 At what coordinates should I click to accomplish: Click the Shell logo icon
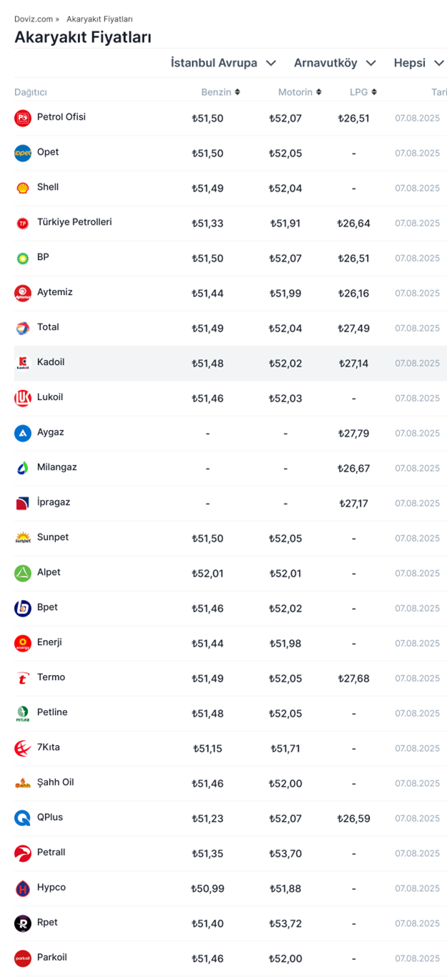pyautogui.click(x=23, y=188)
